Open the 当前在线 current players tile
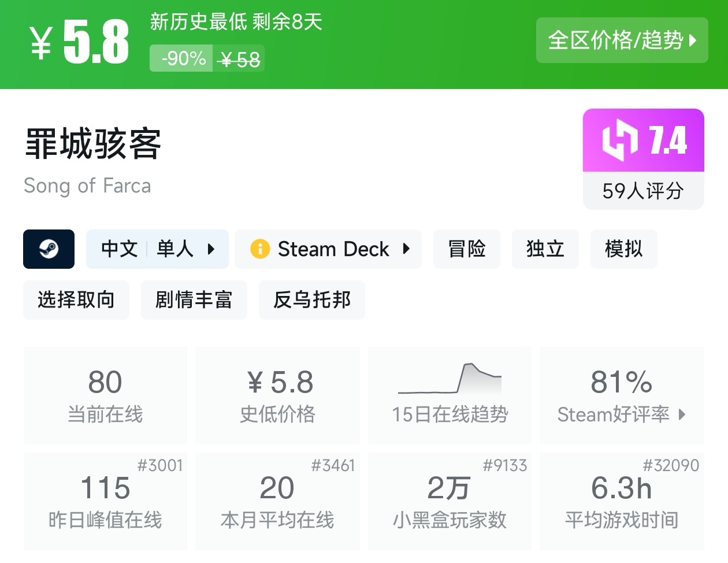The width and height of the screenshot is (728, 563). (x=105, y=395)
